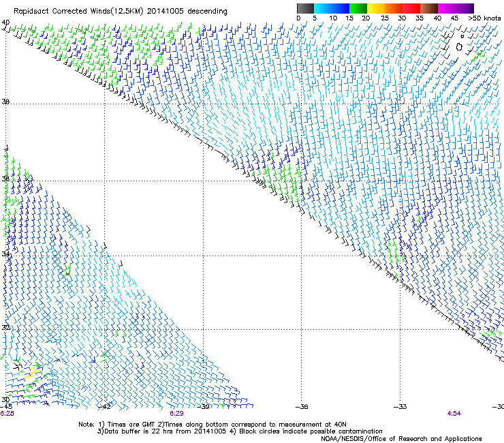Click the '10' legend scale label
The width and height of the screenshot is (504, 443).
pyautogui.click(x=333, y=18)
